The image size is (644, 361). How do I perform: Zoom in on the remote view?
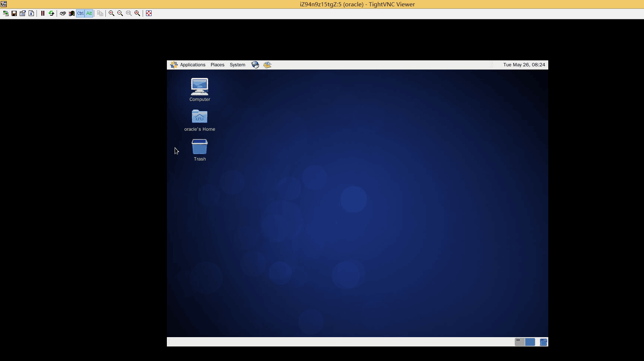click(111, 13)
